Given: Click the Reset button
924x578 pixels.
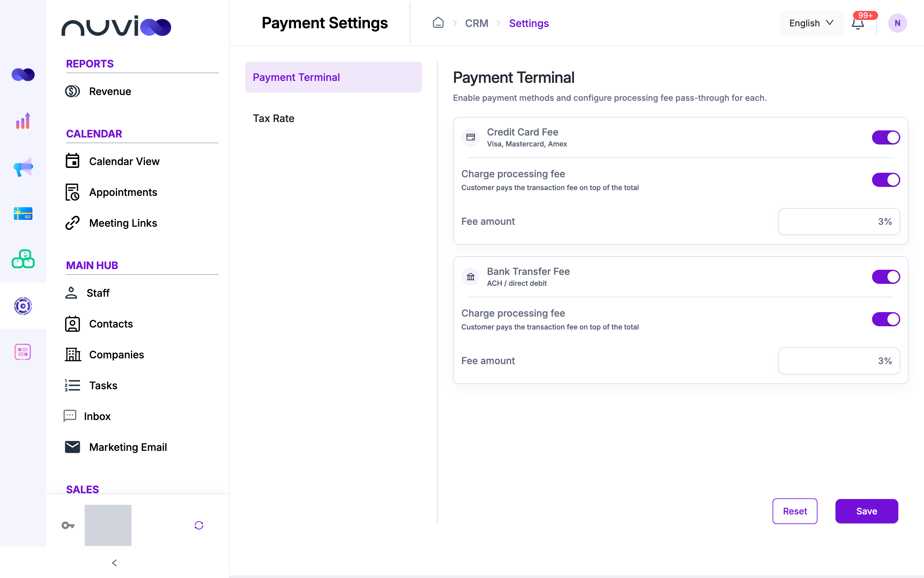Looking at the screenshot, I should tap(795, 511).
